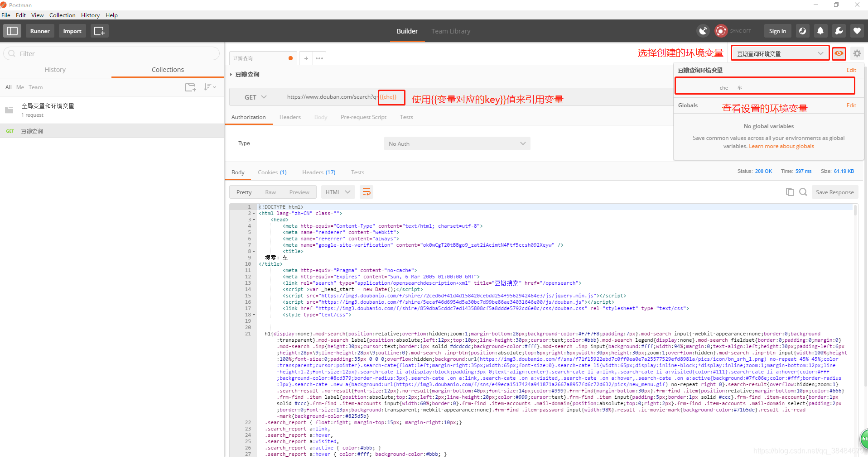
Task: Click the Import button
Action: pyautogui.click(x=72, y=31)
